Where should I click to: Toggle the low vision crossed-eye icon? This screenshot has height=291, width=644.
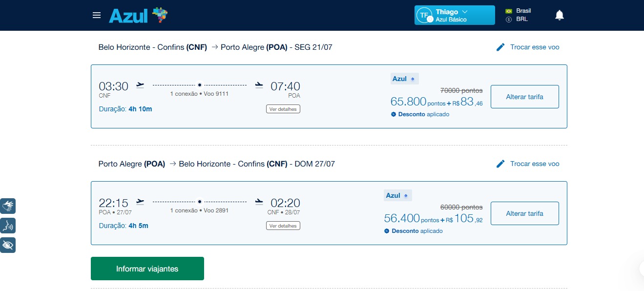8,245
